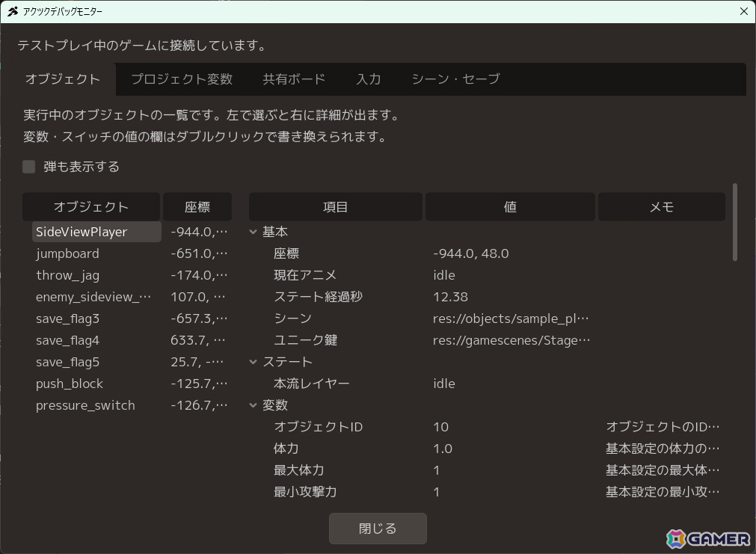Switch to the 入力 tab

click(369, 79)
